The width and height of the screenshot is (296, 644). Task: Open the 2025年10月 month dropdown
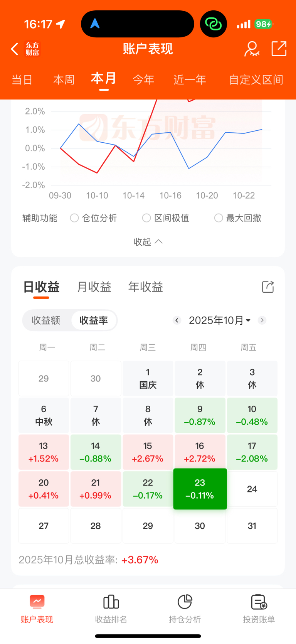[x=220, y=320]
